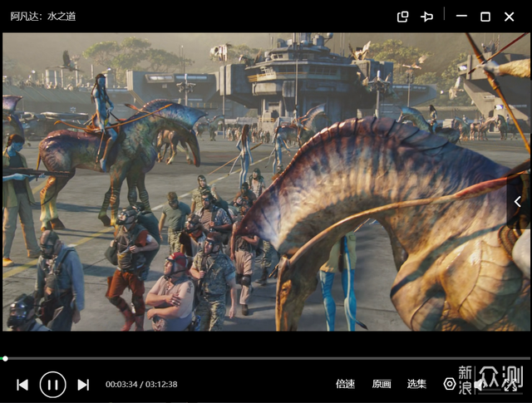Viewport: 532px width, 403px height.
Task: Expand the side panel with left chevron
Action: [518, 202]
